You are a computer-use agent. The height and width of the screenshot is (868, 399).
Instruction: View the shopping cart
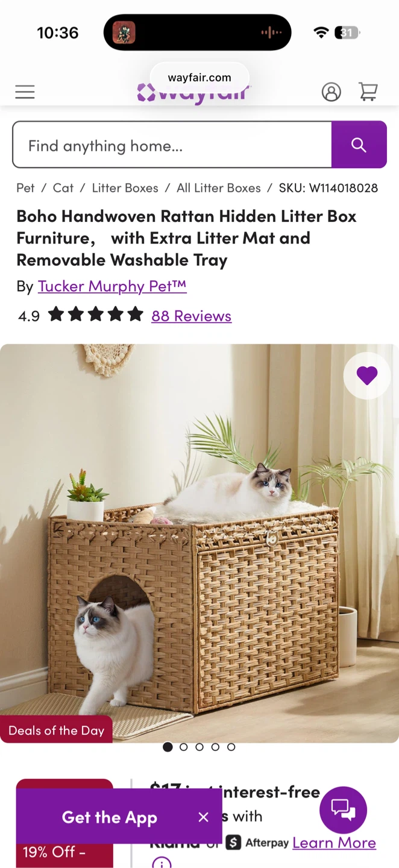coord(368,92)
